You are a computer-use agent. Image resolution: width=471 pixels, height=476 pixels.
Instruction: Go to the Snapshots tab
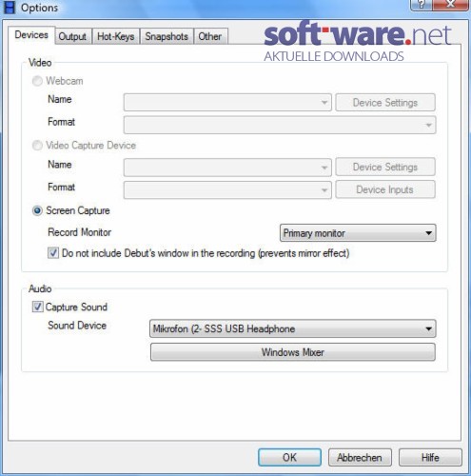pos(167,36)
